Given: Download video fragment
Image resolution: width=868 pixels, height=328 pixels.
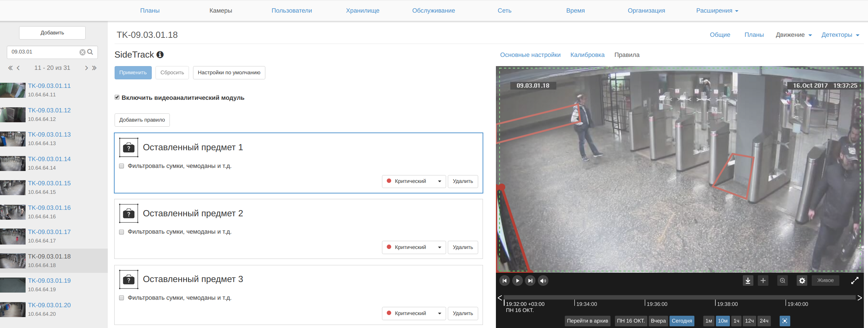Looking at the screenshot, I should click(748, 281).
